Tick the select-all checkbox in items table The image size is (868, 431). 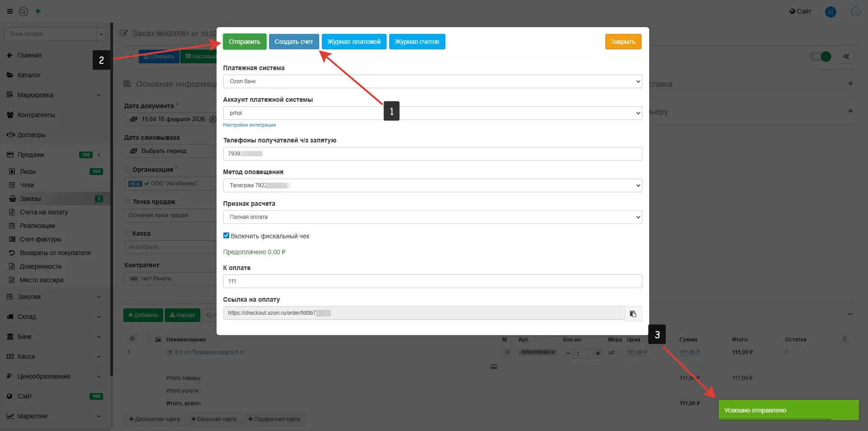coord(146,338)
